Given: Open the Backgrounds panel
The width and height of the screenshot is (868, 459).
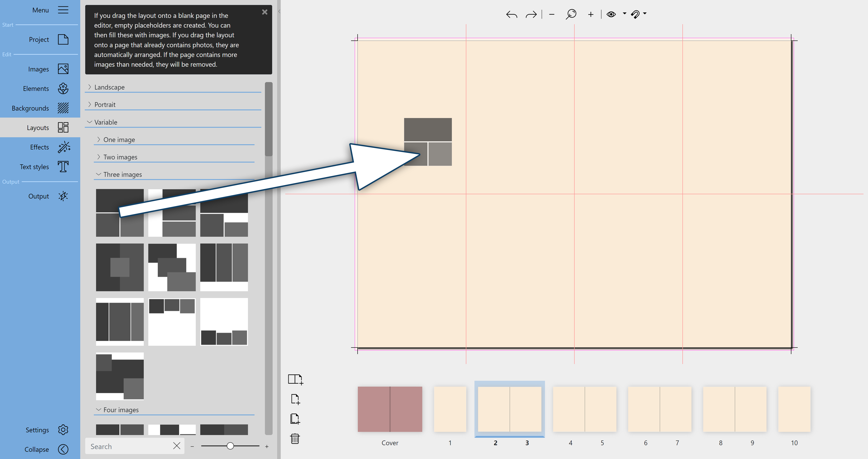Looking at the screenshot, I should 30,108.
